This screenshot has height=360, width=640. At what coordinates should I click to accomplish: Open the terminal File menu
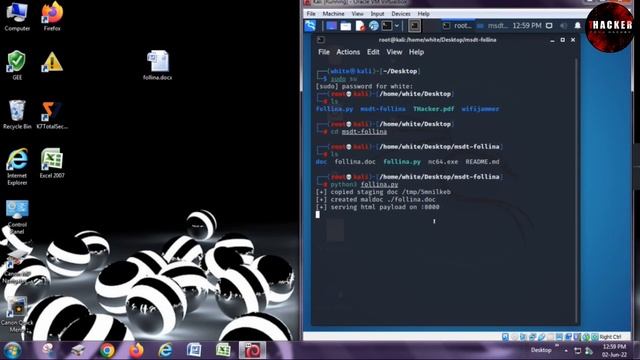tap(324, 52)
